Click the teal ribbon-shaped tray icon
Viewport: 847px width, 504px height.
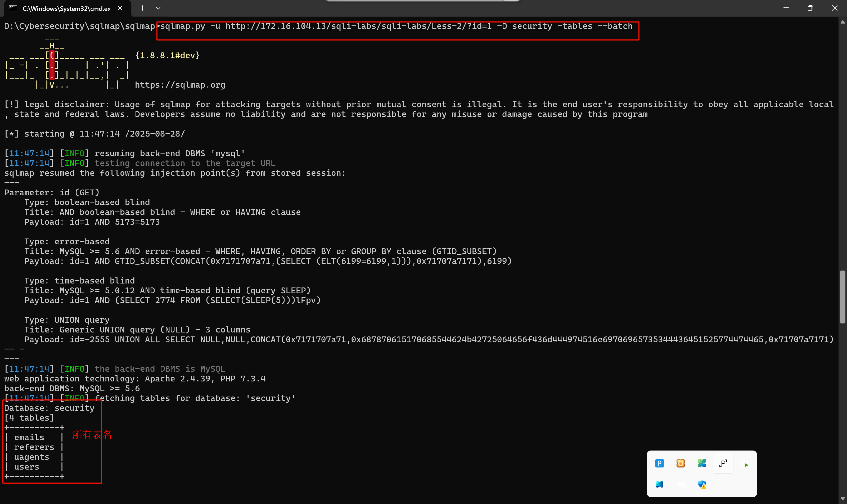(x=660, y=485)
